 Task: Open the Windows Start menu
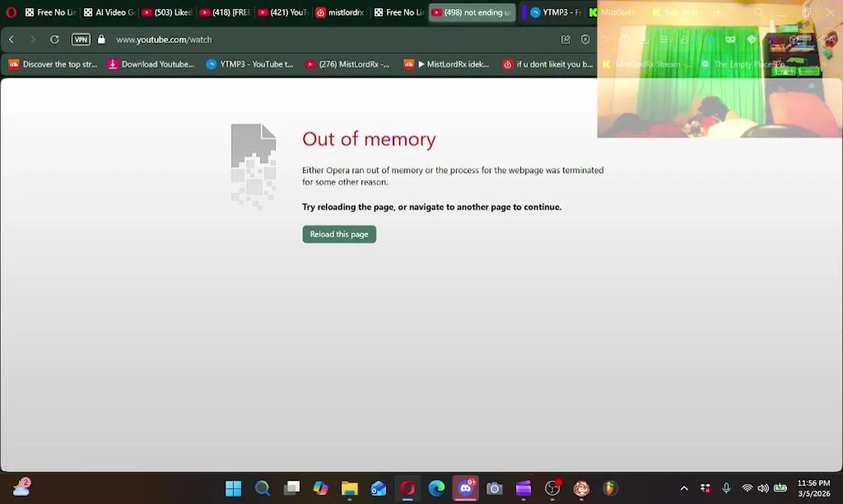click(233, 488)
